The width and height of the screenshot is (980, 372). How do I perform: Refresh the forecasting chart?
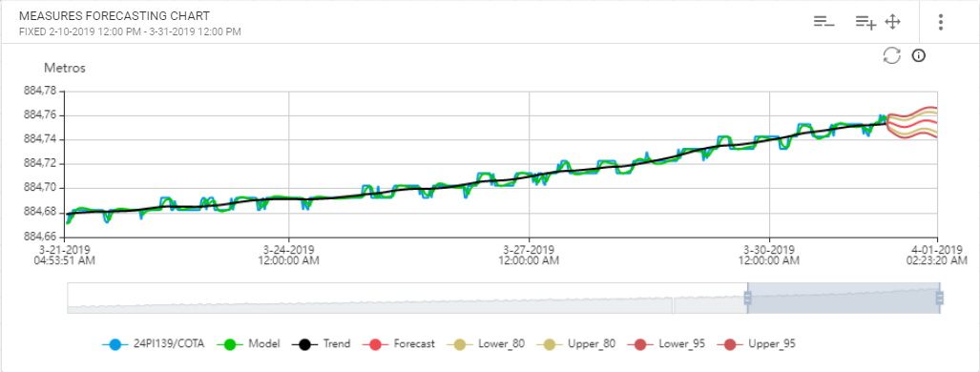click(x=891, y=55)
